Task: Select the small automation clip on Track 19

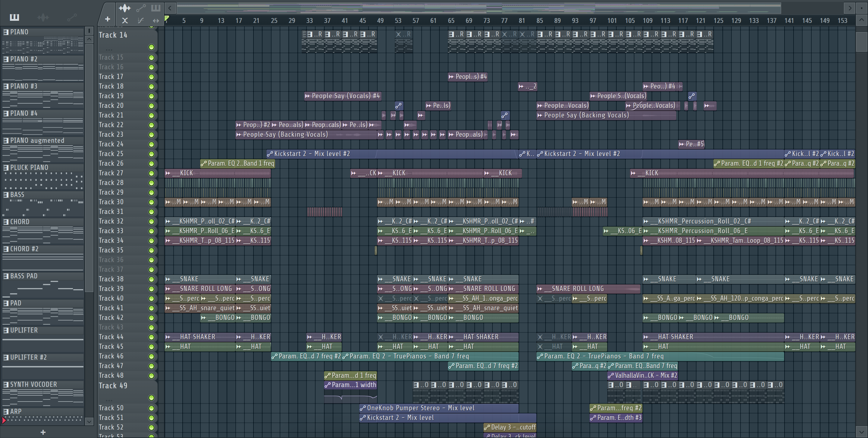Action: point(692,96)
